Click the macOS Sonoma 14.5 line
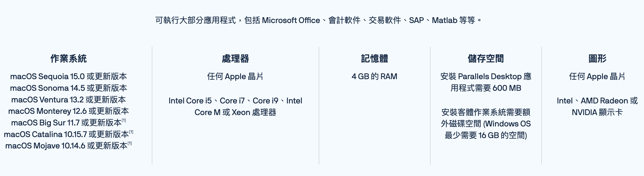Screen dimensions: 644x176 coord(68,88)
